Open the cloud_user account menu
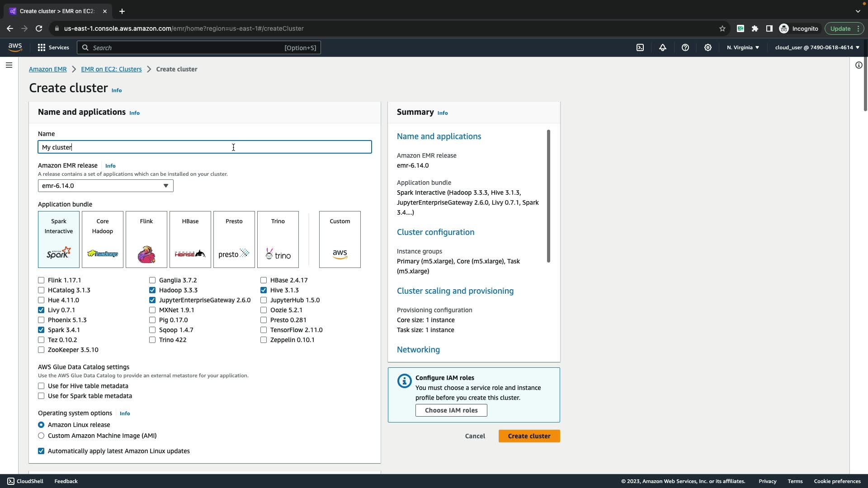This screenshot has height=488, width=868. click(x=817, y=47)
